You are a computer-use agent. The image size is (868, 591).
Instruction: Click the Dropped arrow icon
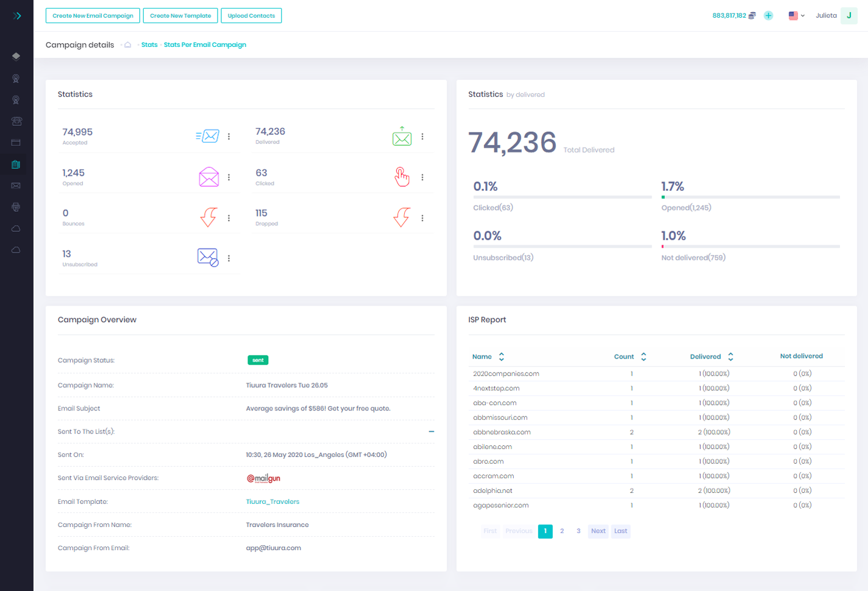coord(402,217)
